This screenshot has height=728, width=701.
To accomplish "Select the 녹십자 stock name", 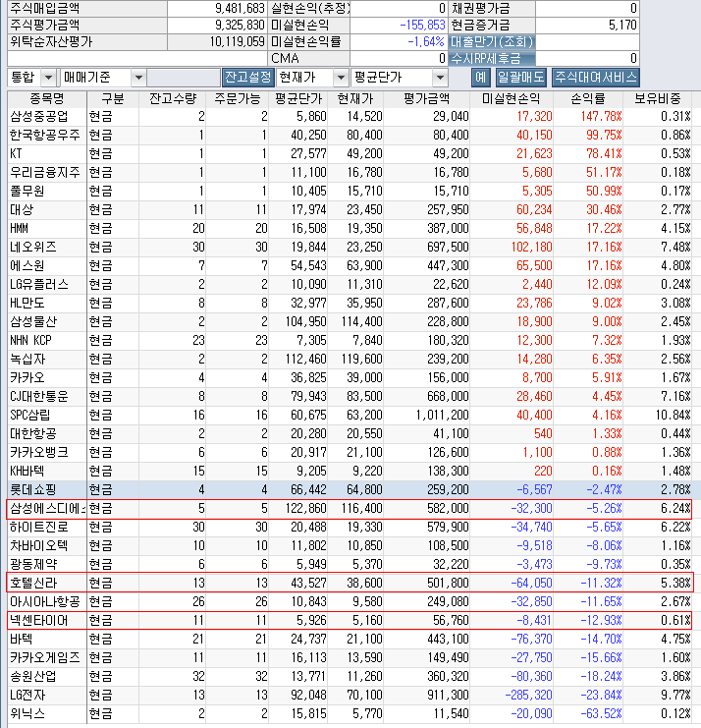I will tap(27, 359).
